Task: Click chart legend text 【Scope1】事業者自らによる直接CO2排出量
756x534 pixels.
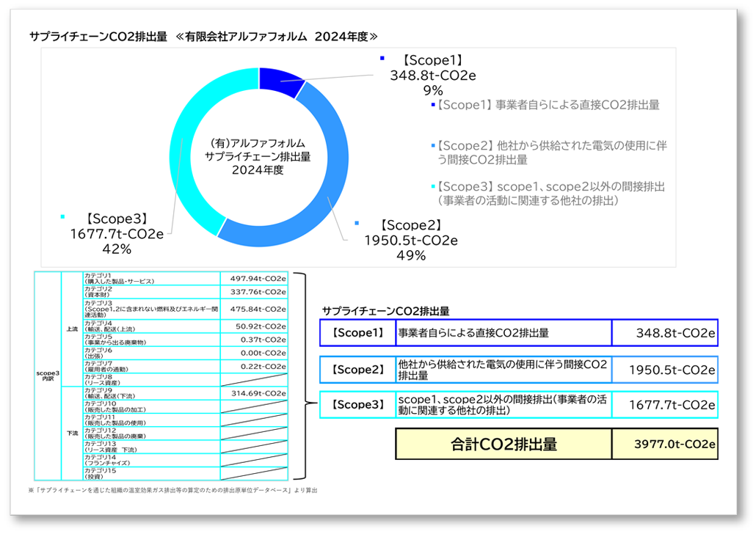Action: coord(548,105)
